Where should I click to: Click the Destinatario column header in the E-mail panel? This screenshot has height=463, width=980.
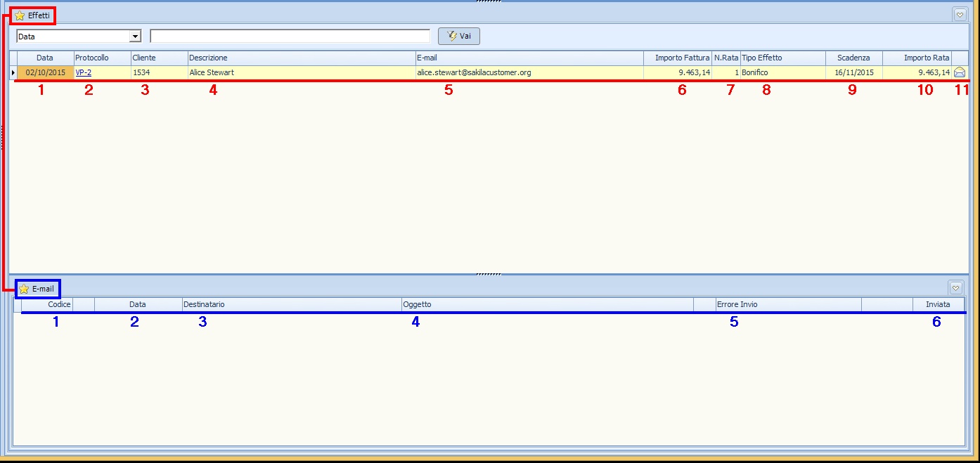(291, 304)
